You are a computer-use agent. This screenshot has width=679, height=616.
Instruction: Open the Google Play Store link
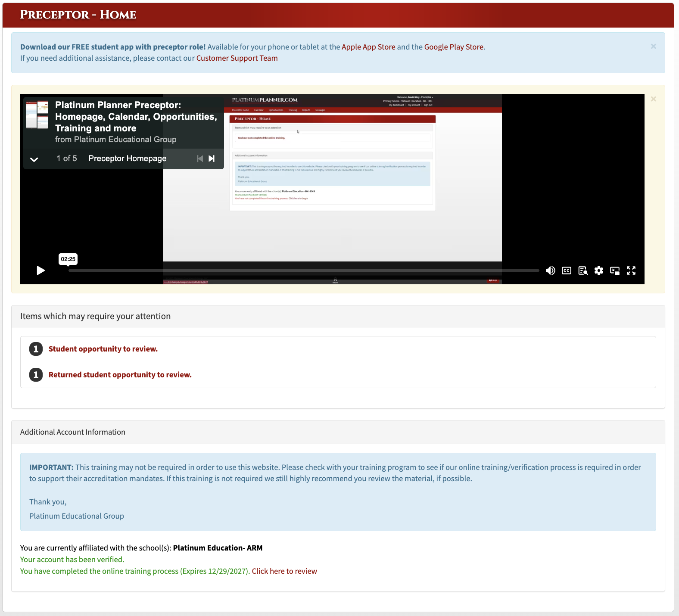point(454,47)
